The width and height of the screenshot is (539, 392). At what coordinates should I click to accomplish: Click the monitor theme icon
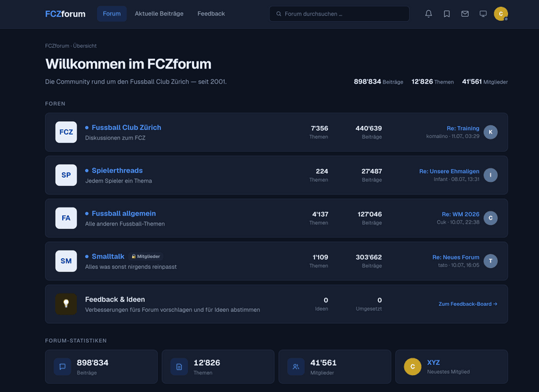(x=483, y=13)
